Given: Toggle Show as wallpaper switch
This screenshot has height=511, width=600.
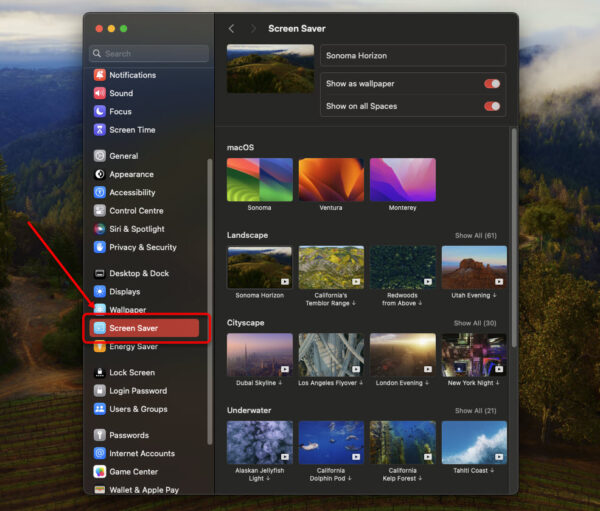Looking at the screenshot, I should (492, 83).
